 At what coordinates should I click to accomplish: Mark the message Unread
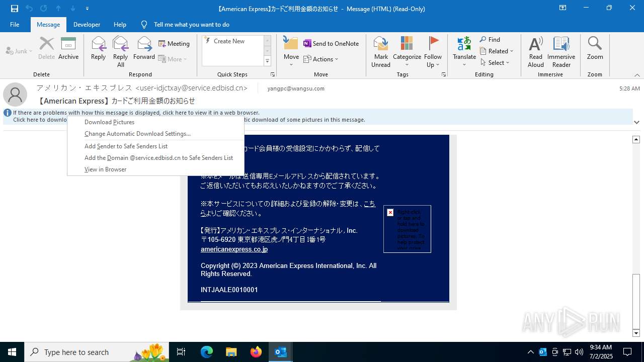381,52
